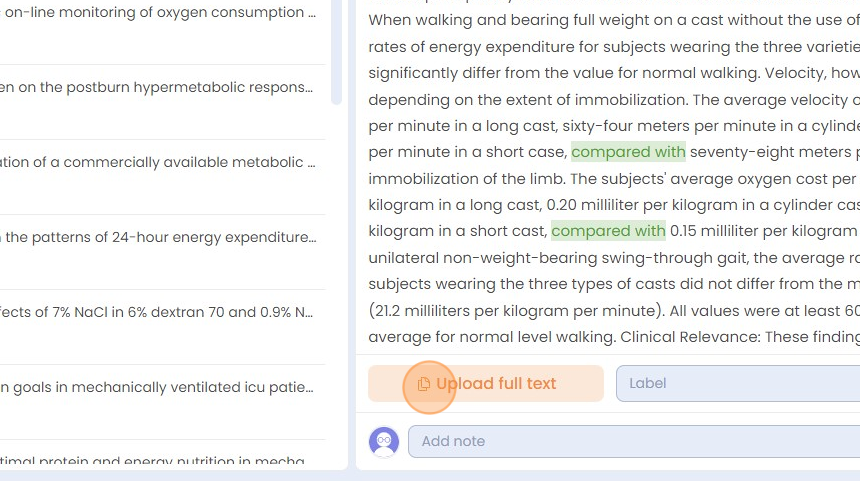Open the 7% NaCl in 6% dextran 70 article
Viewport: 860px width, 481px height.
coord(156,312)
